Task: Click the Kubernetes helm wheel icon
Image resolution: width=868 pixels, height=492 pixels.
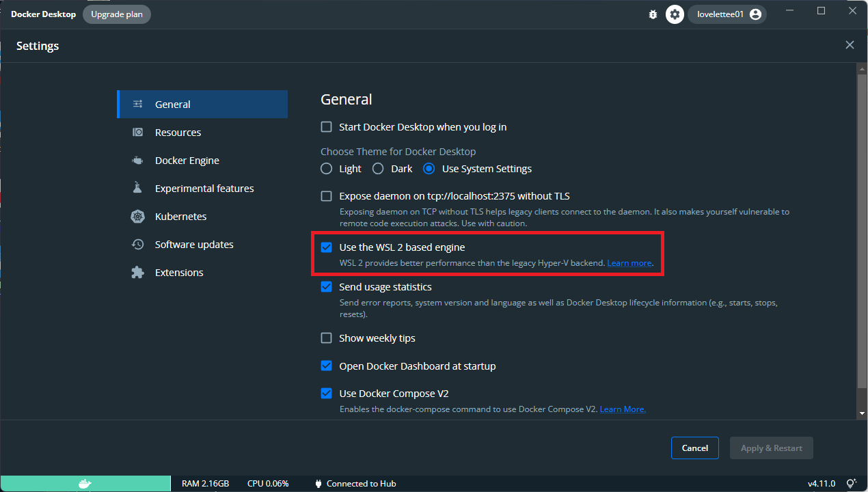Action: (x=137, y=217)
